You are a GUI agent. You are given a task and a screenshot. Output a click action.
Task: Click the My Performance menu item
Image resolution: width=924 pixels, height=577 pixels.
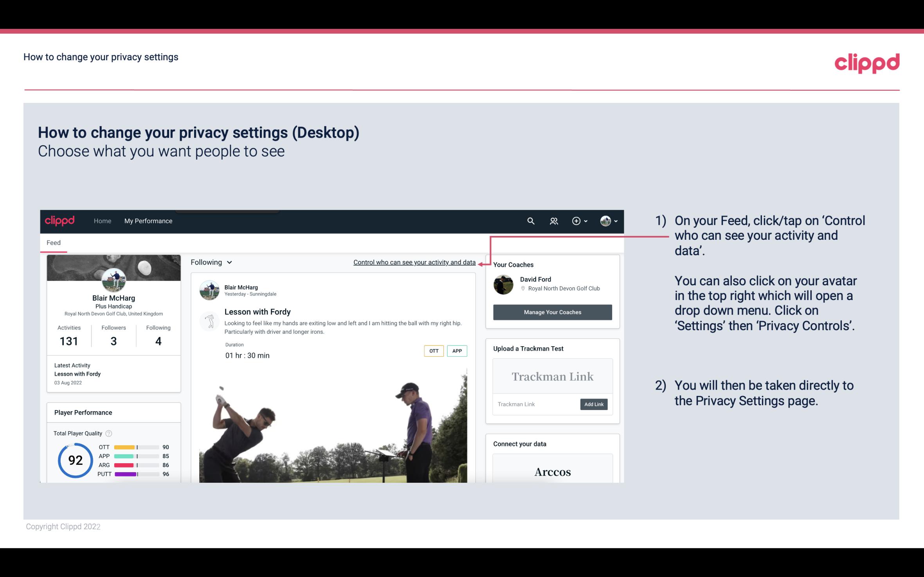(148, 221)
